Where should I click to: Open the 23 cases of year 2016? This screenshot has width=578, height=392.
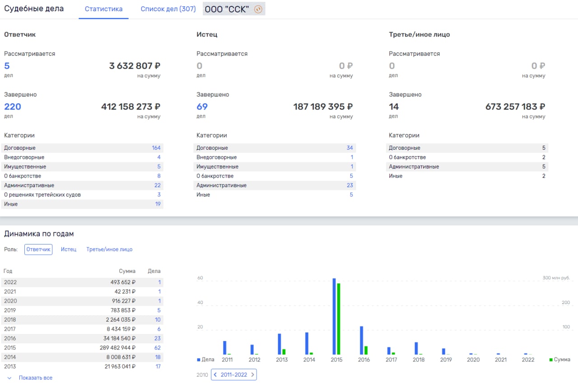coord(158,338)
